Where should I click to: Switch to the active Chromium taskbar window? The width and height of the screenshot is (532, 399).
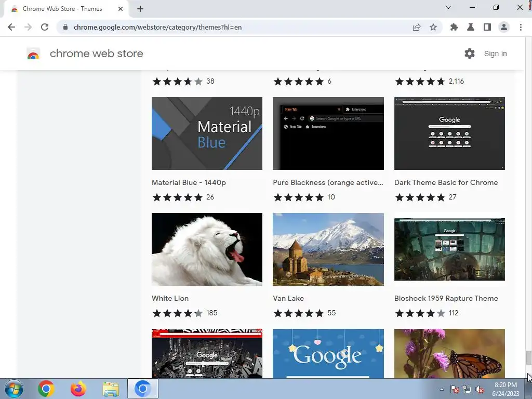(143, 389)
